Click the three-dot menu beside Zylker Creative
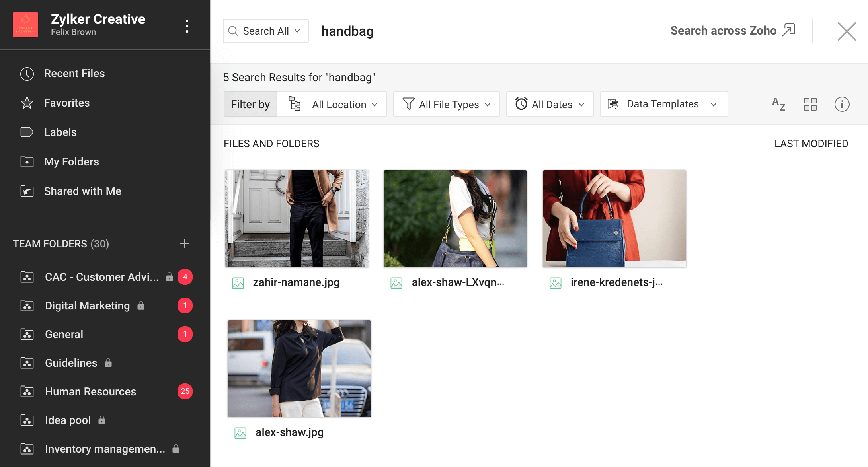Image resolution: width=868 pixels, height=467 pixels. (x=187, y=26)
